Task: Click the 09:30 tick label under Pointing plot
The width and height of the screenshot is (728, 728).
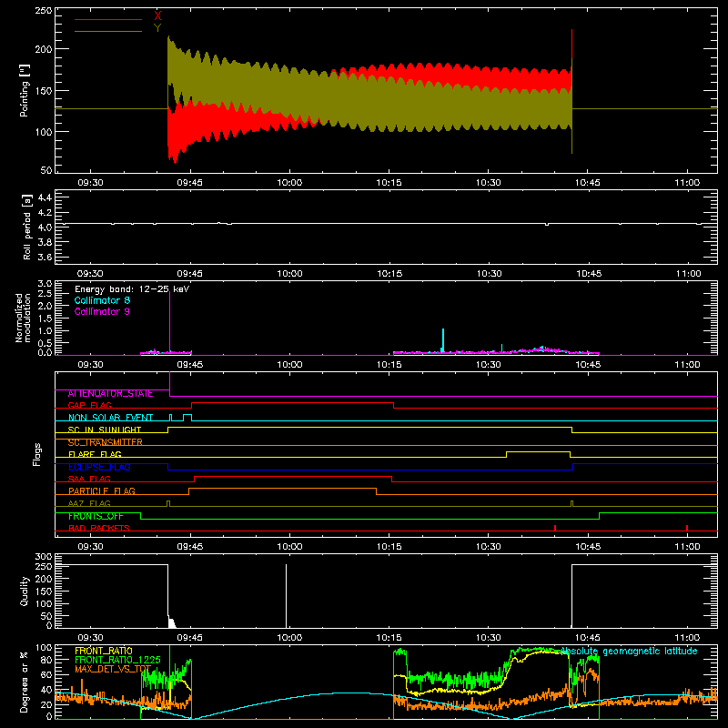Action: click(90, 183)
